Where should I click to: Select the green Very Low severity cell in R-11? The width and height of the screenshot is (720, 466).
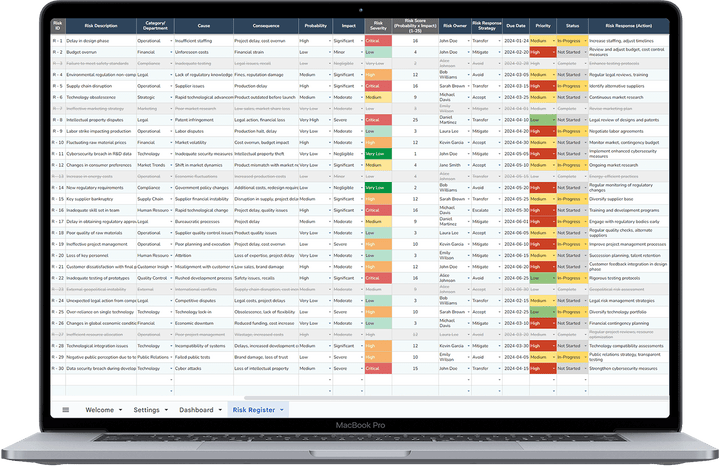[378, 154]
